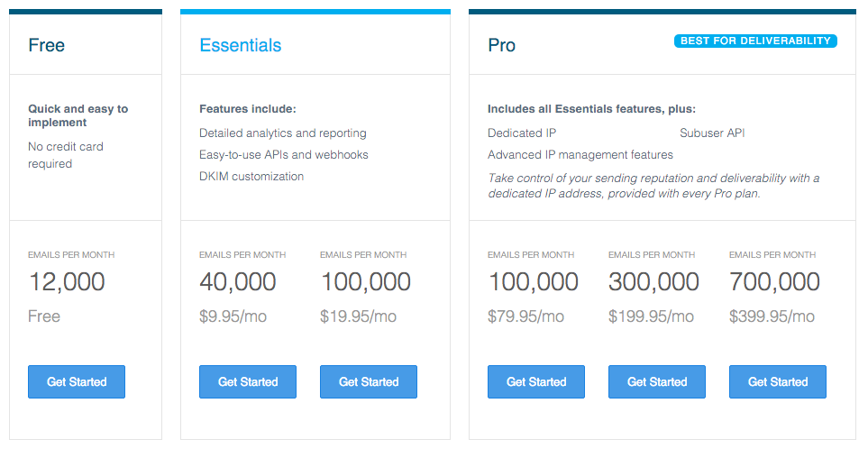The image size is (868, 449).
Task: Choose Get Started for Pro $79.95/mo
Action: 536,381
